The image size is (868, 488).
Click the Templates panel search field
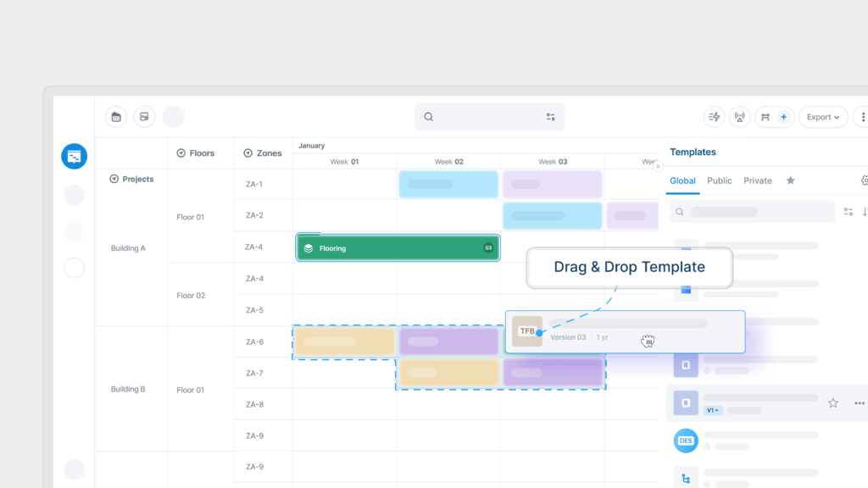pyautogui.click(x=751, y=212)
